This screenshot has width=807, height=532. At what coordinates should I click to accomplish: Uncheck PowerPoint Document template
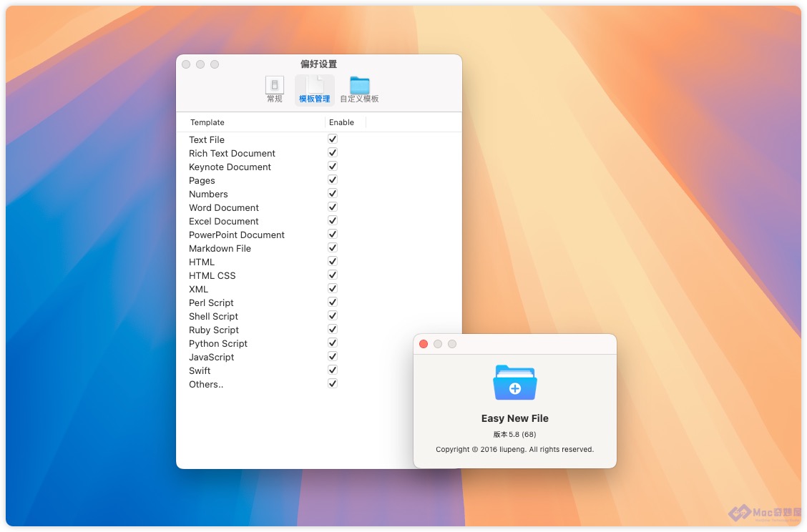click(x=333, y=234)
